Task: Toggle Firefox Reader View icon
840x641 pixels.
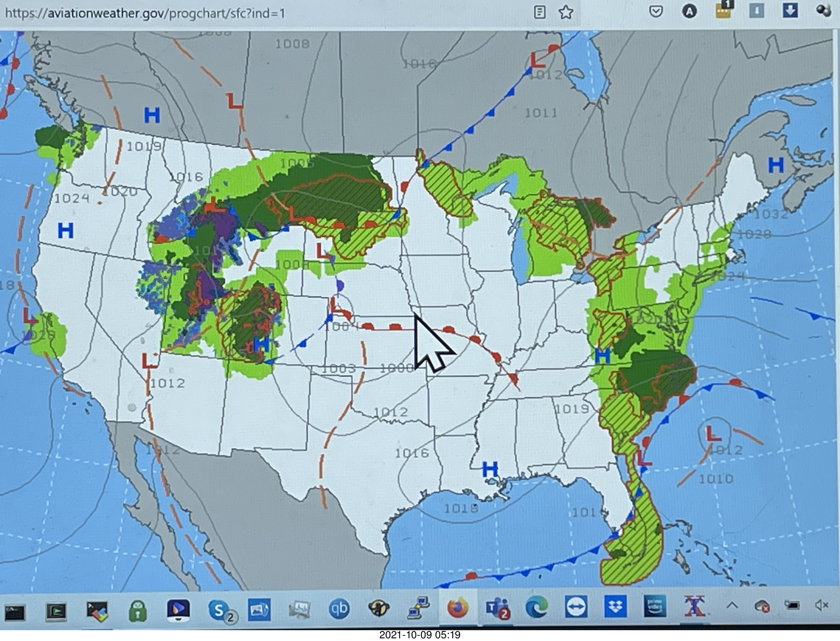Action: (539, 12)
